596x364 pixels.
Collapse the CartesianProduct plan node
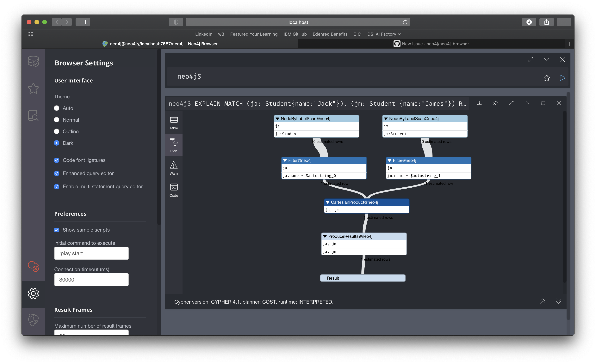[x=328, y=202]
